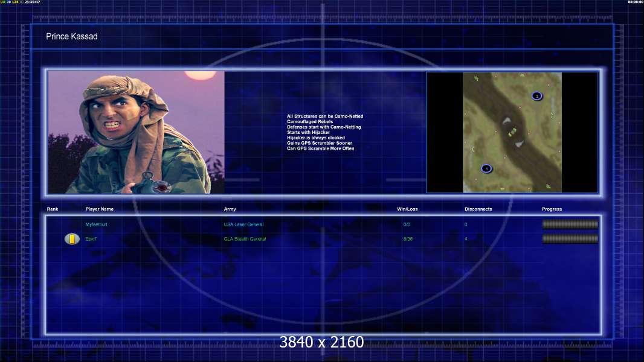644x362 pixels.
Task: Click the Prince Kassad title text
Action: point(72,36)
